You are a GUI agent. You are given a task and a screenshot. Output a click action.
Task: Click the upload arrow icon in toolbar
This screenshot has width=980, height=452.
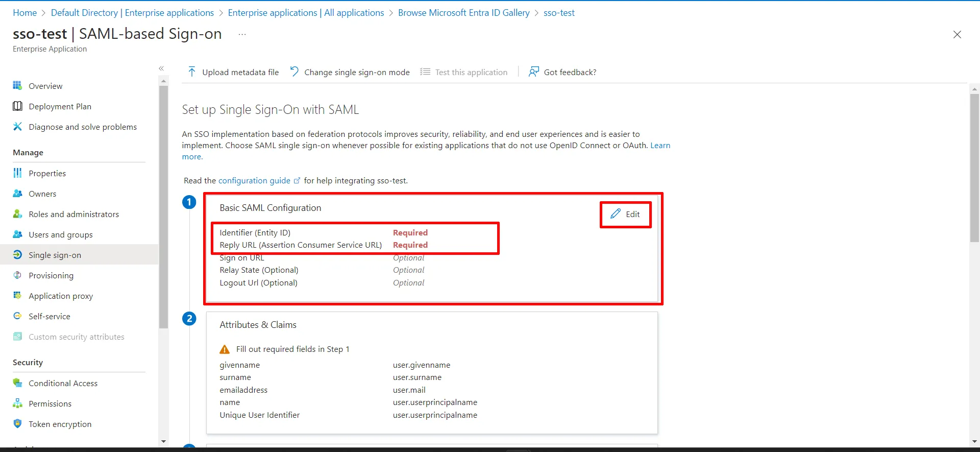click(x=192, y=72)
